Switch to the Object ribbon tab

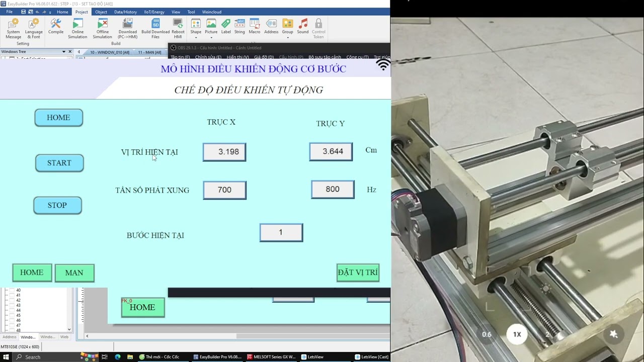coord(101,12)
